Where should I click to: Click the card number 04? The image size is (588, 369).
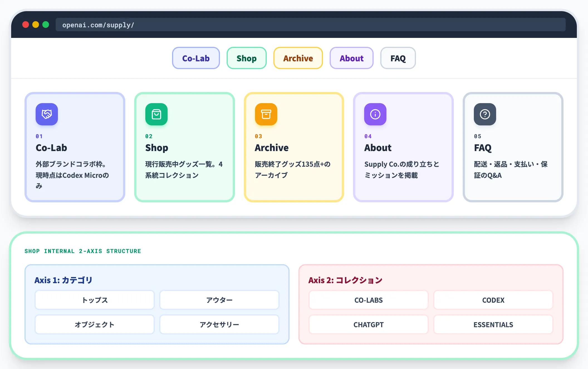(368, 136)
